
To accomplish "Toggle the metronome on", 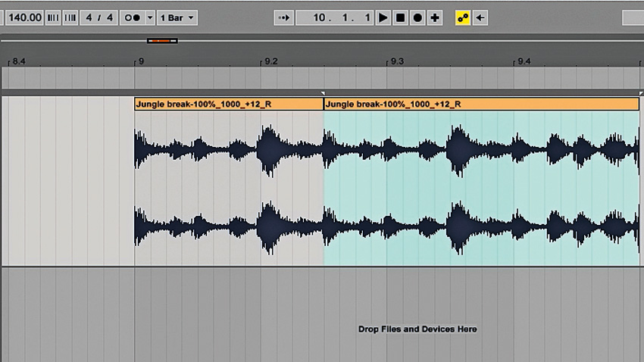I will tap(133, 17).
